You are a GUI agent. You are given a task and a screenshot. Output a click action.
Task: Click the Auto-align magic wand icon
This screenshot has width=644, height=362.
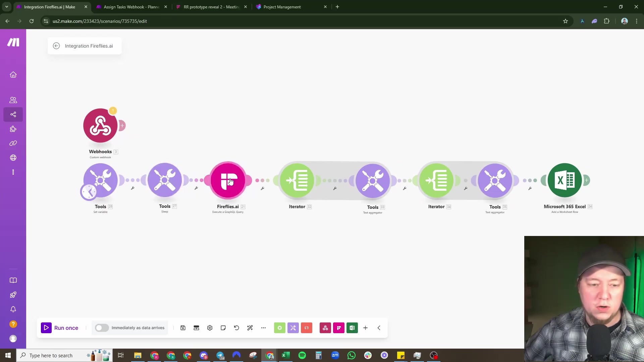pyautogui.click(x=250, y=328)
